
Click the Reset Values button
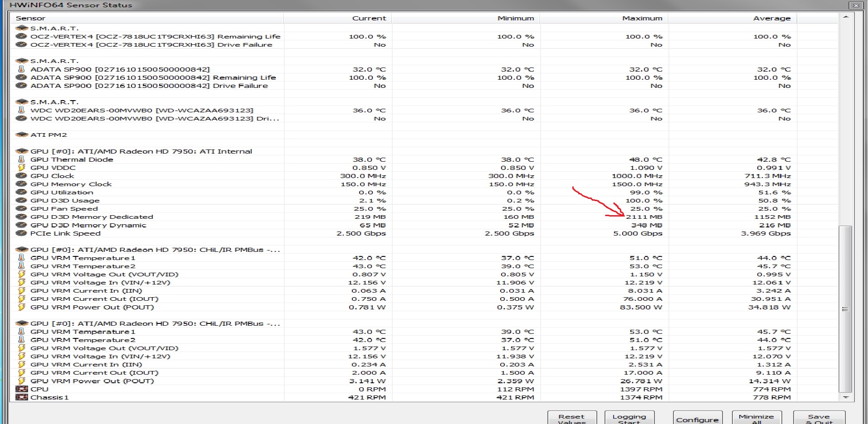click(571, 418)
